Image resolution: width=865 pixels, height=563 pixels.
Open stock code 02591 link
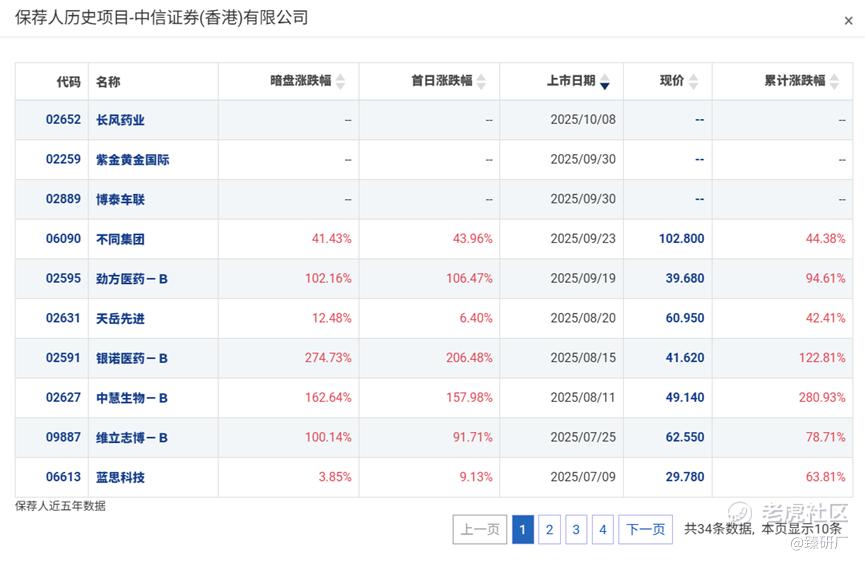click(63, 358)
